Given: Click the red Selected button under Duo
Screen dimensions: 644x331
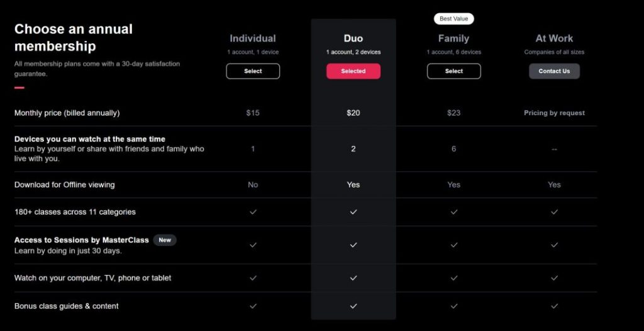Looking at the screenshot, I should [x=353, y=71].
